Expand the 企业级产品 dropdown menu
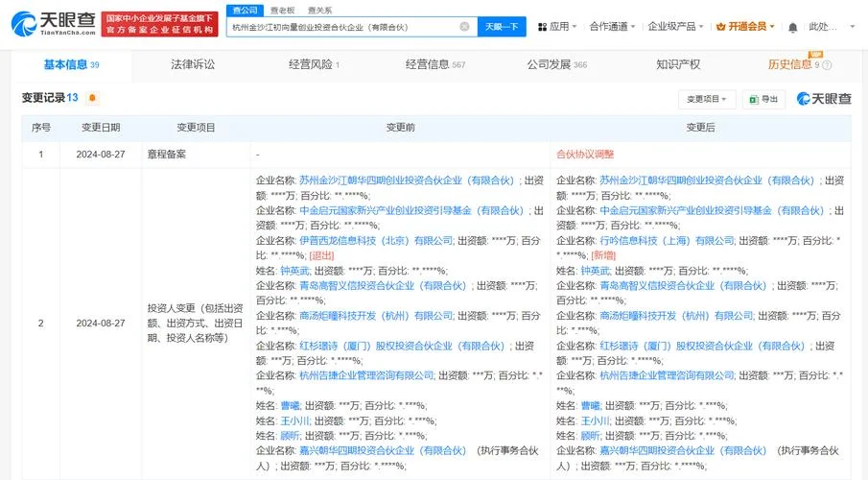Screen dimensions: 868x480 (675, 27)
